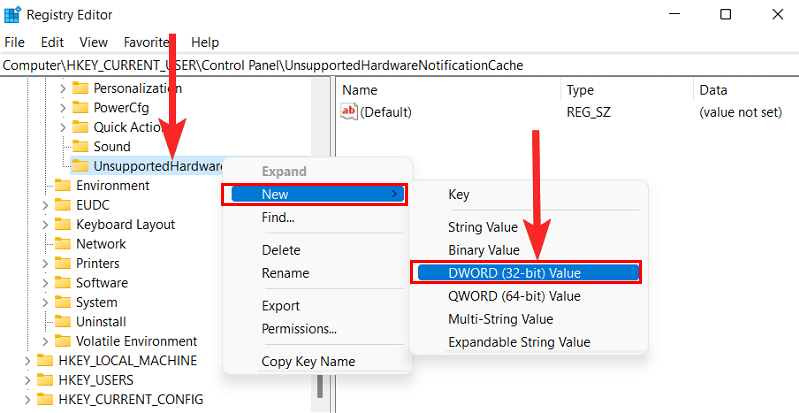Open the View menu

(x=93, y=43)
